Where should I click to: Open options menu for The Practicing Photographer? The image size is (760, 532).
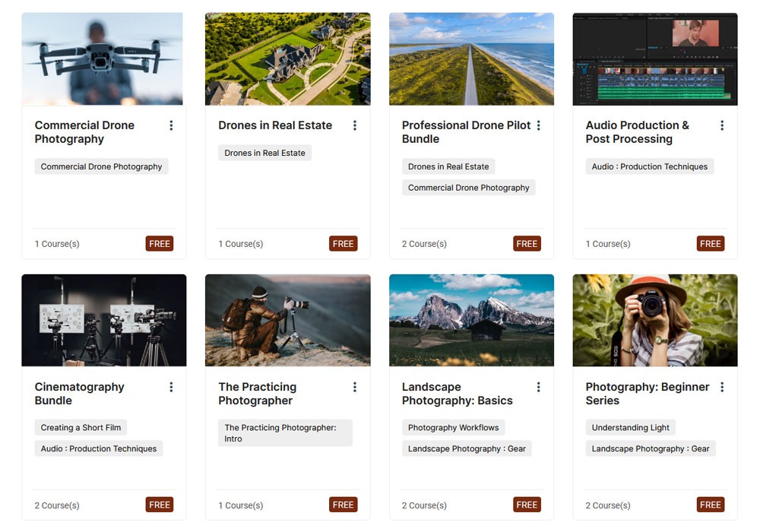[355, 387]
